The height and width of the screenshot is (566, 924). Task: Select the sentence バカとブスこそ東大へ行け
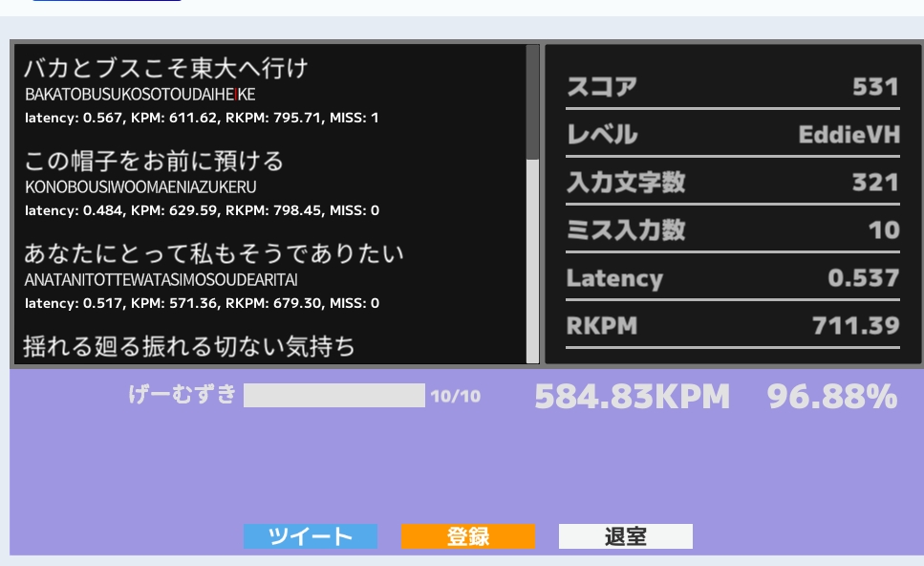(166, 69)
